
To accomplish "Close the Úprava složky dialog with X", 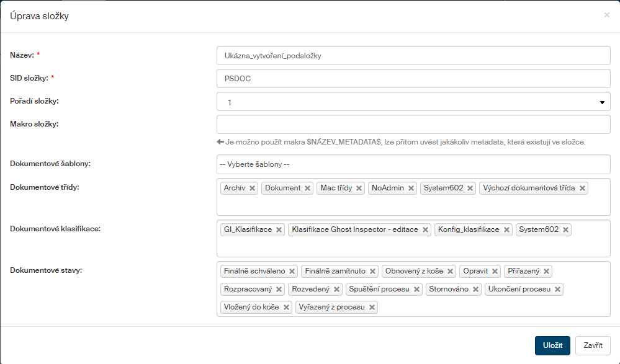I will coord(606,15).
